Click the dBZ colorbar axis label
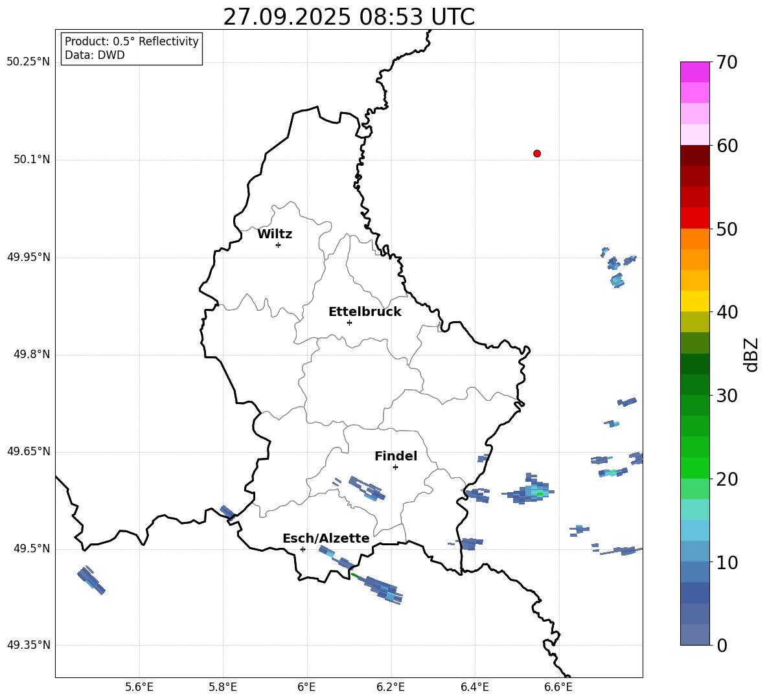 point(750,354)
